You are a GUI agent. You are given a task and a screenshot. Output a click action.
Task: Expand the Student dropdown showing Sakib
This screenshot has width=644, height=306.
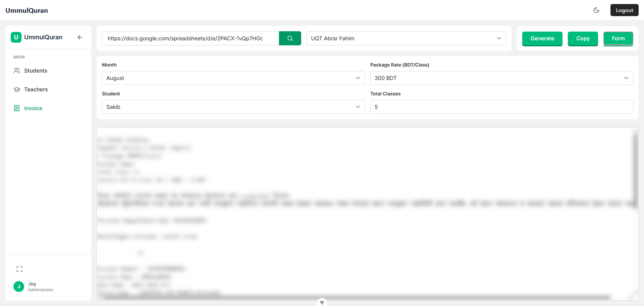tap(233, 107)
